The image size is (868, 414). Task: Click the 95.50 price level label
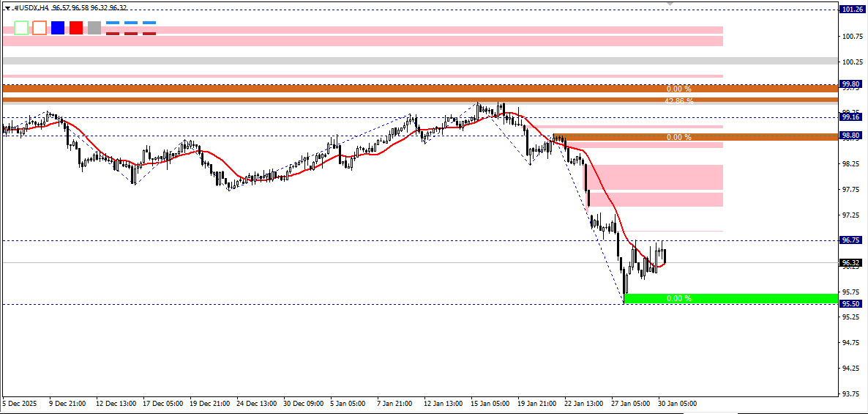click(850, 303)
